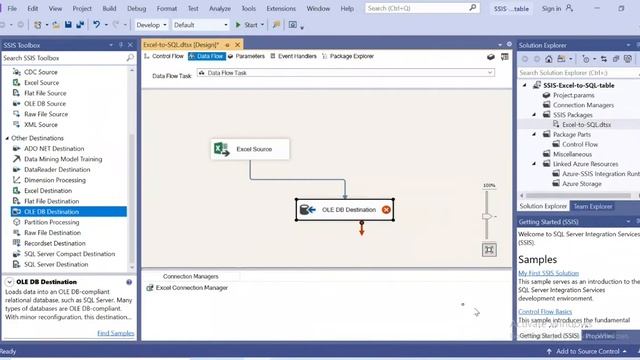Open Control Flow Basics link
The width and height of the screenshot is (640, 360).
(x=545, y=311)
